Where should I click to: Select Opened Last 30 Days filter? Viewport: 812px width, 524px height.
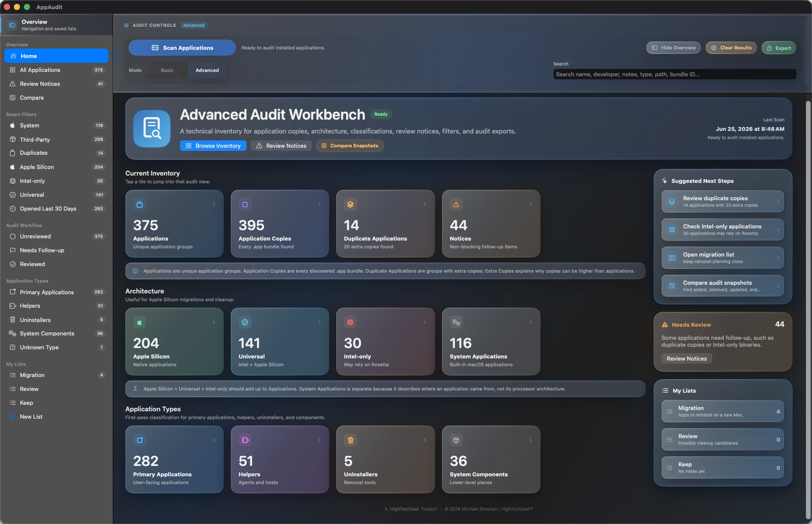[56, 208]
